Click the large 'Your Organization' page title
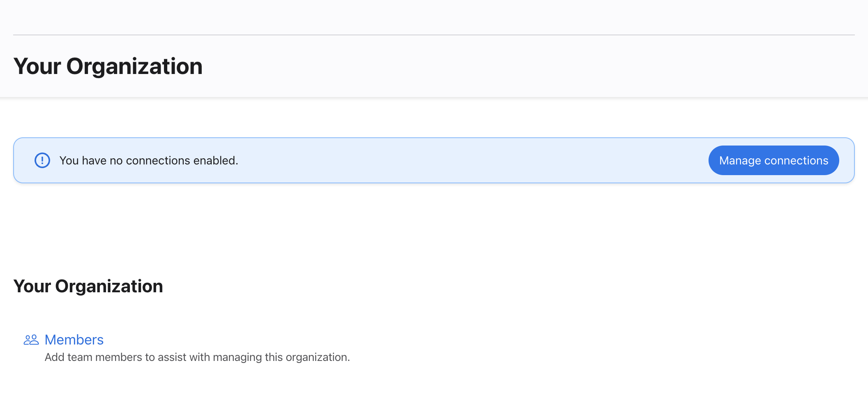Viewport: 868px width, 393px height. coord(108,66)
